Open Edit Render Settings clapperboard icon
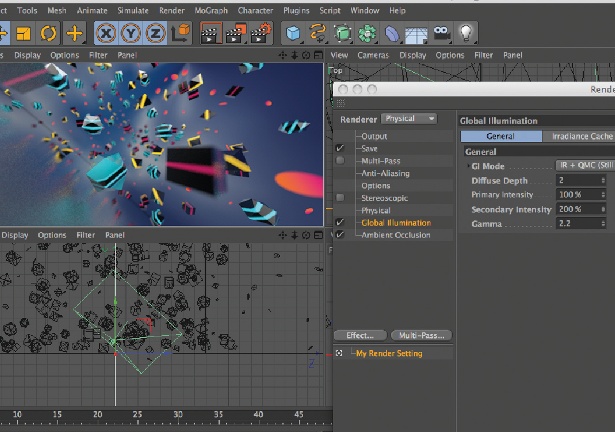This screenshot has height=432, width=615. pos(262,33)
